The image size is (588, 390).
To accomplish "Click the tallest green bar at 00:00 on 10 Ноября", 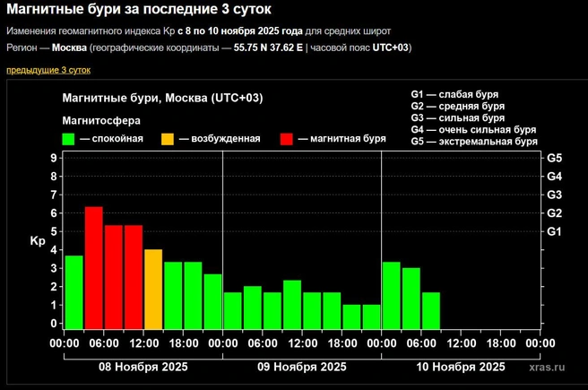I will pyautogui.click(x=391, y=296).
